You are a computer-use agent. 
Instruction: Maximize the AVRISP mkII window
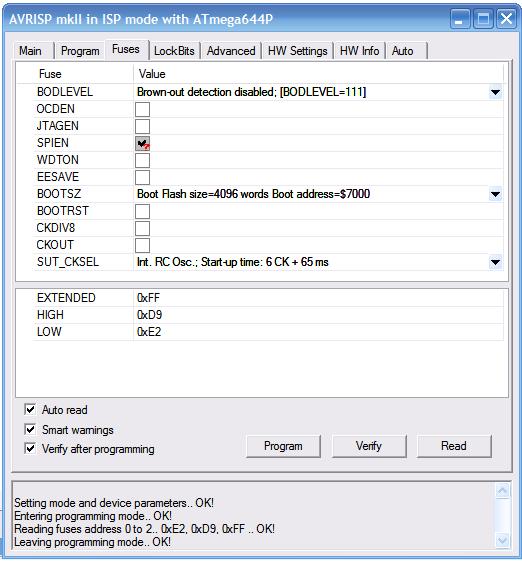point(483,19)
